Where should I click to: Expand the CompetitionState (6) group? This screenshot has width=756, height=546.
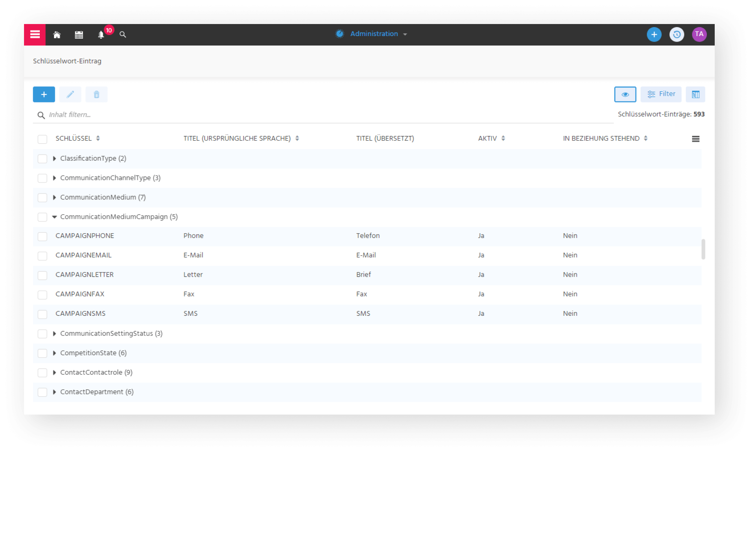tap(54, 353)
